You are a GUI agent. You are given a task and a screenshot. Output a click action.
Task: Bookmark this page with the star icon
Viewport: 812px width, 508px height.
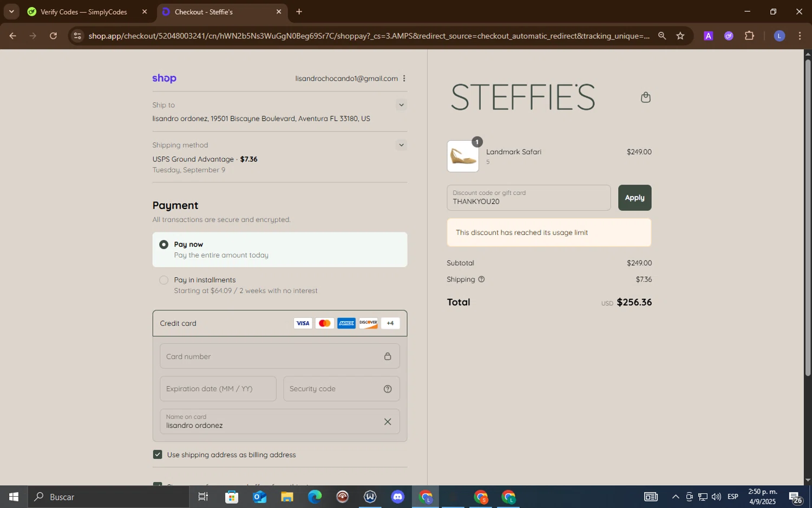pyautogui.click(x=680, y=36)
